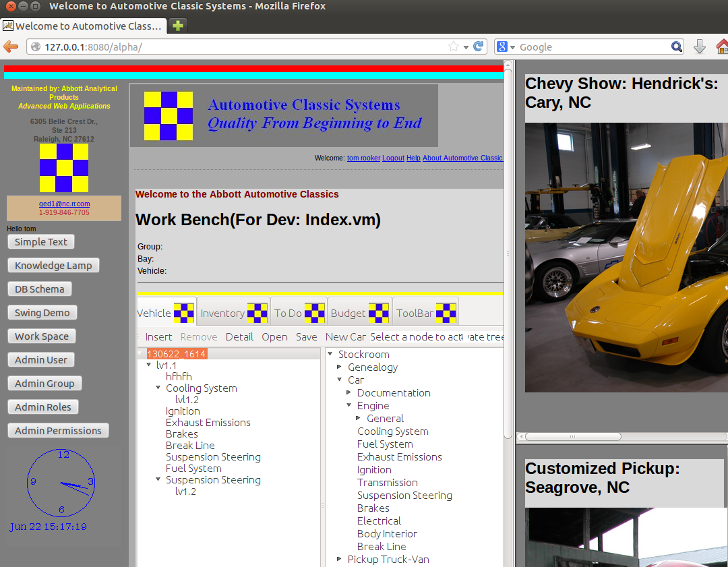Screen dimensions: 728x567
Task: Switch to the Inventory tab
Action: point(233,313)
